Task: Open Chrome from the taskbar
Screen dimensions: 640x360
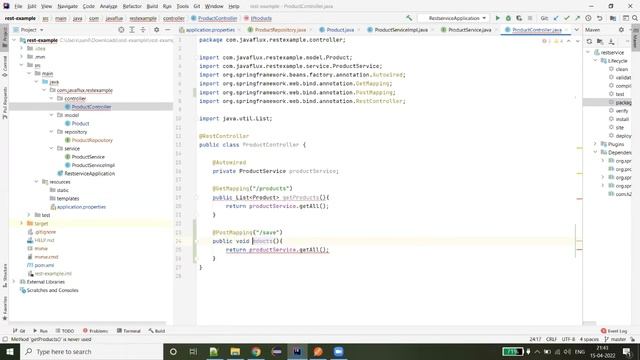Action: point(256,351)
